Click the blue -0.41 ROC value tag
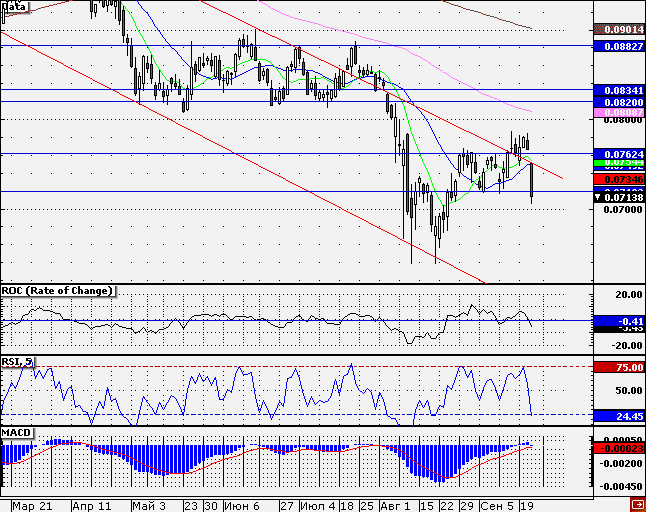646x512 pixels. tap(617, 321)
